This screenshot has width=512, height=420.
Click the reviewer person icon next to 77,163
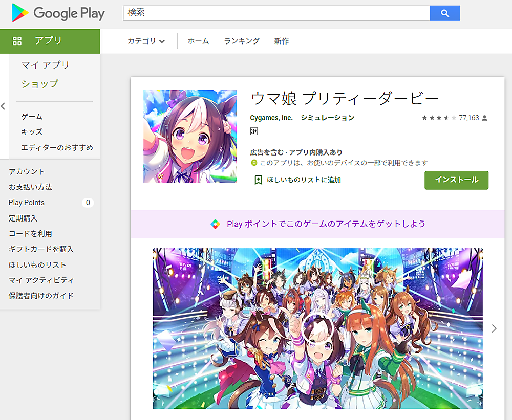(x=484, y=118)
